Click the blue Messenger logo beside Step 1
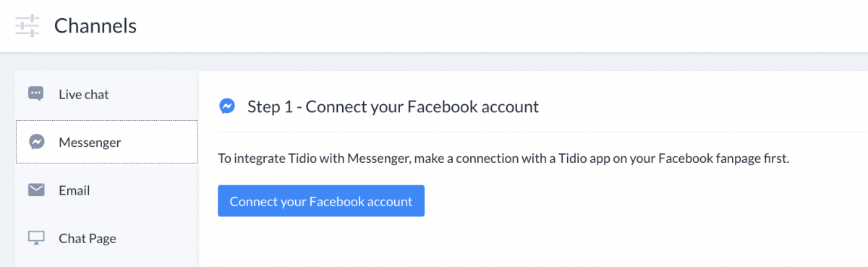 pos(227,107)
